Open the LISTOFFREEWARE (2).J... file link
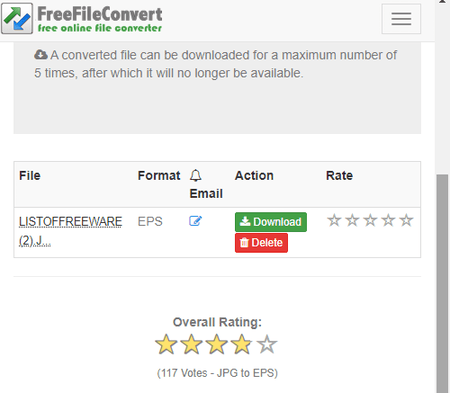 tap(70, 231)
